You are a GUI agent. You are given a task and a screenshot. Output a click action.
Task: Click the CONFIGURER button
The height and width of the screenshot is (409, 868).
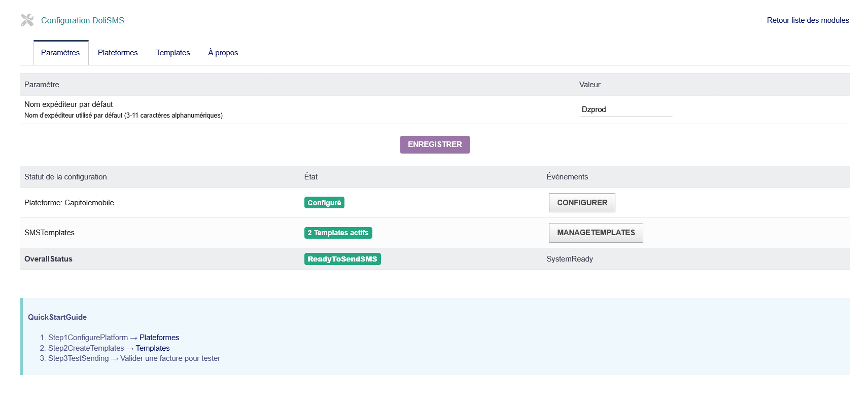(x=582, y=203)
